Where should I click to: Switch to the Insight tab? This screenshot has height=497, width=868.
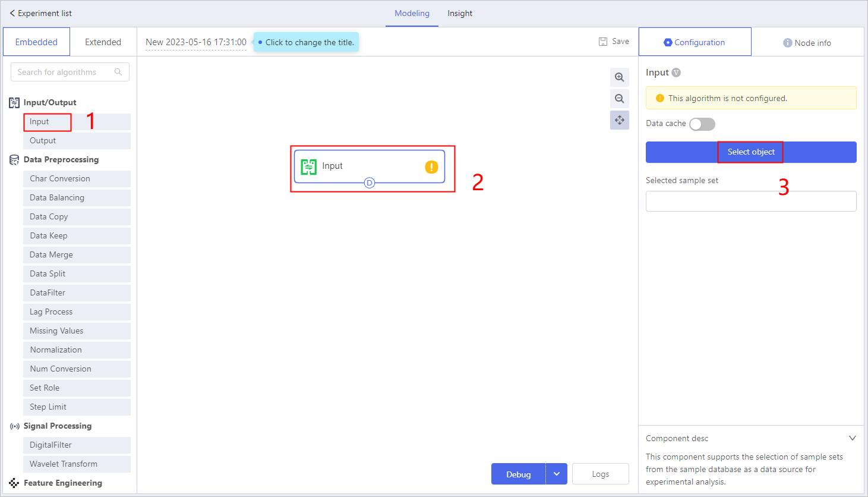pos(460,13)
